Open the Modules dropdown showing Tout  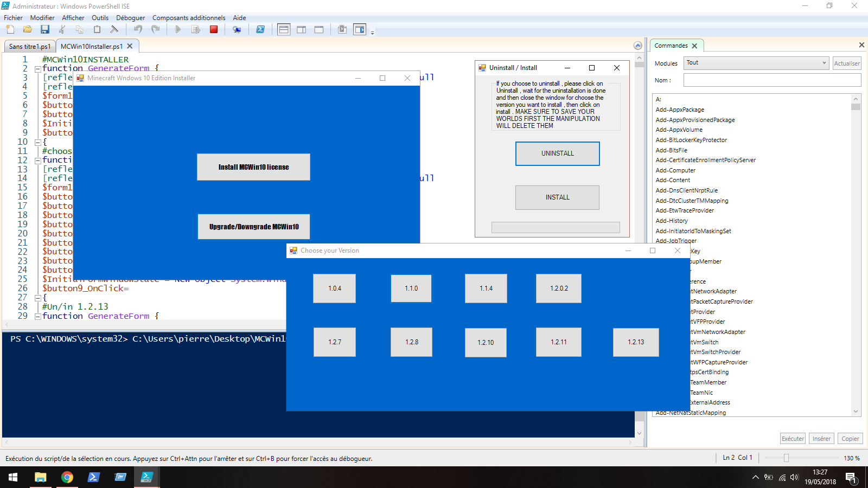tap(756, 63)
